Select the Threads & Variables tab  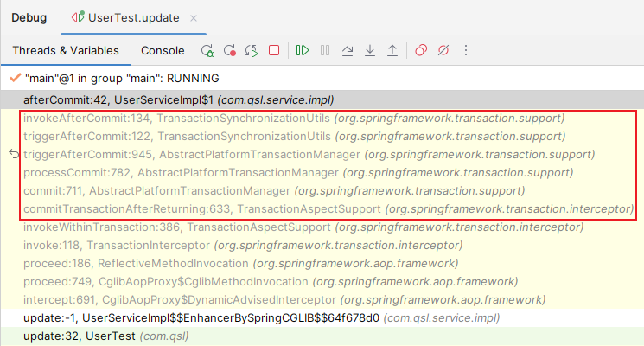tap(66, 50)
